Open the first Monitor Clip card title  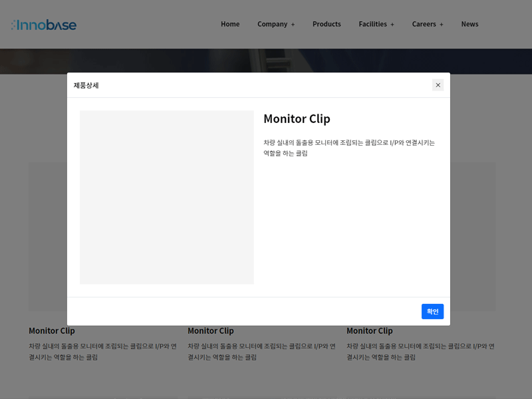52,331
